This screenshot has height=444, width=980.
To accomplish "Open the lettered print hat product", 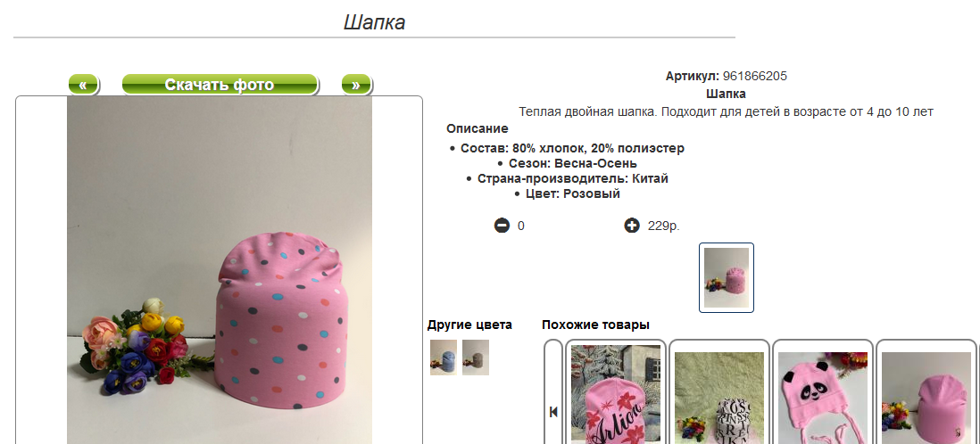I will click(719, 393).
